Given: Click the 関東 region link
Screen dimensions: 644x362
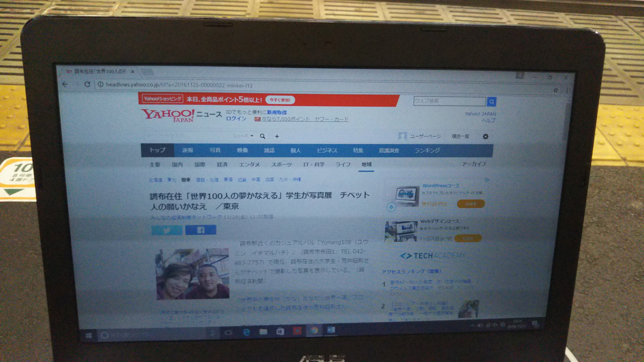Looking at the screenshot, I should point(186,180).
